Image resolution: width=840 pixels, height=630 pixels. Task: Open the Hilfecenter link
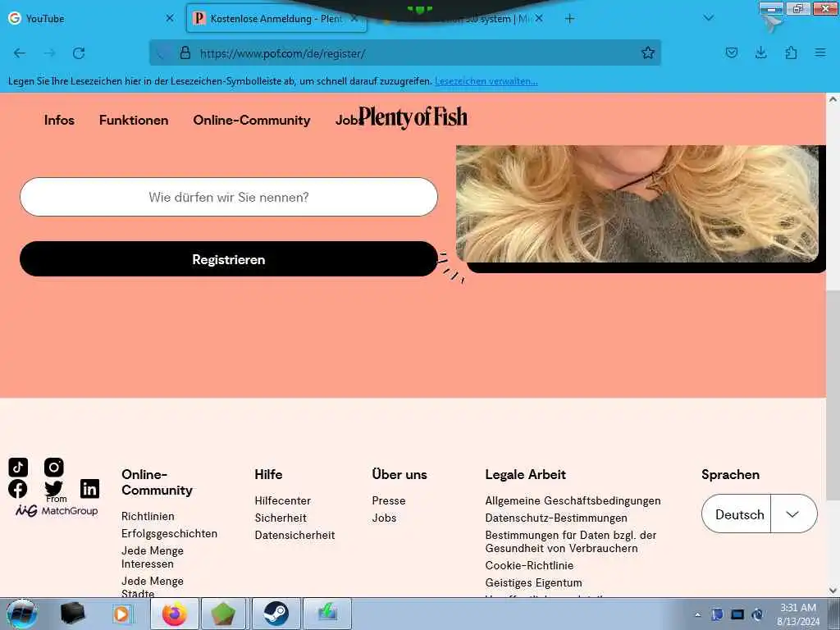click(x=283, y=501)
